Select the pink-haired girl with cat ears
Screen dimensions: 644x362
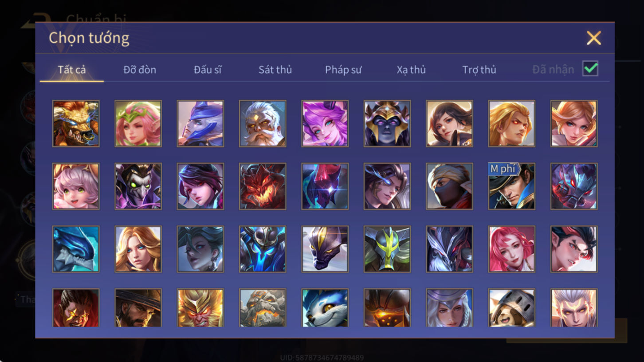click(76, 186)
